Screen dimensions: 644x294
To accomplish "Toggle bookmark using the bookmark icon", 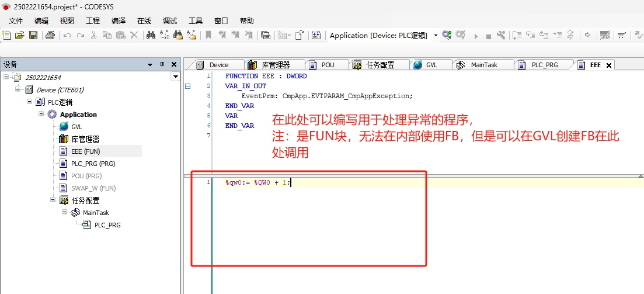I will pos(208,36).
